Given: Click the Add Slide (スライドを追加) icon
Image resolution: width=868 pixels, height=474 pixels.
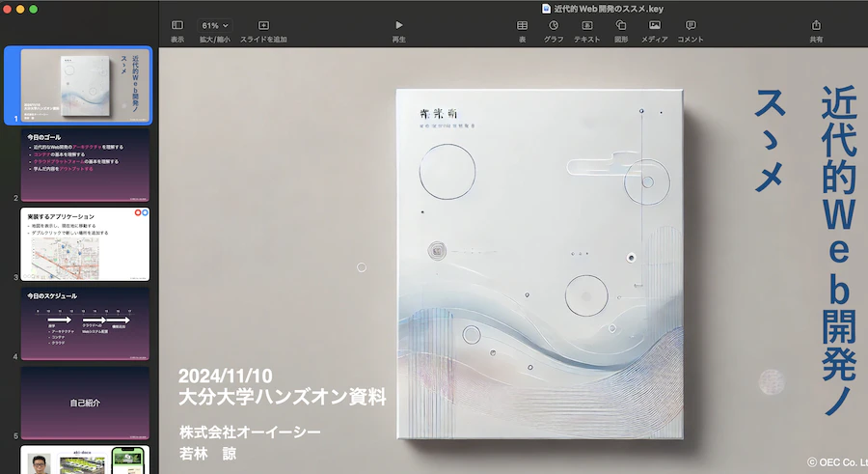Looking at the screenshot, I should [263, 25].
